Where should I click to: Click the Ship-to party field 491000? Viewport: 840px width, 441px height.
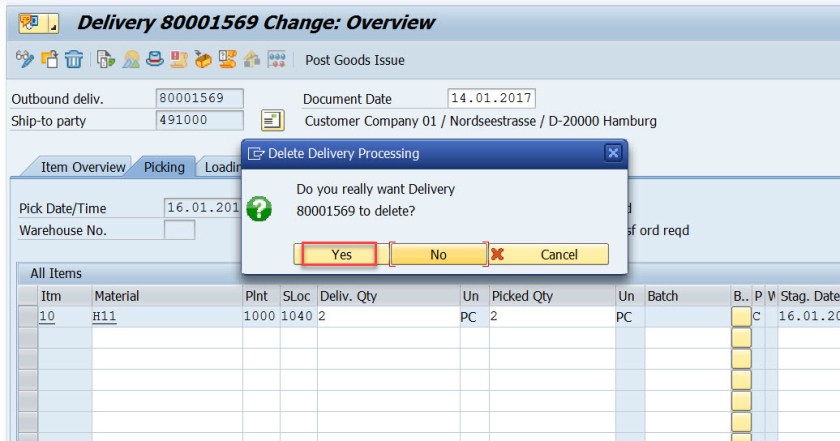pyautogui.click(x=199, y=120)
